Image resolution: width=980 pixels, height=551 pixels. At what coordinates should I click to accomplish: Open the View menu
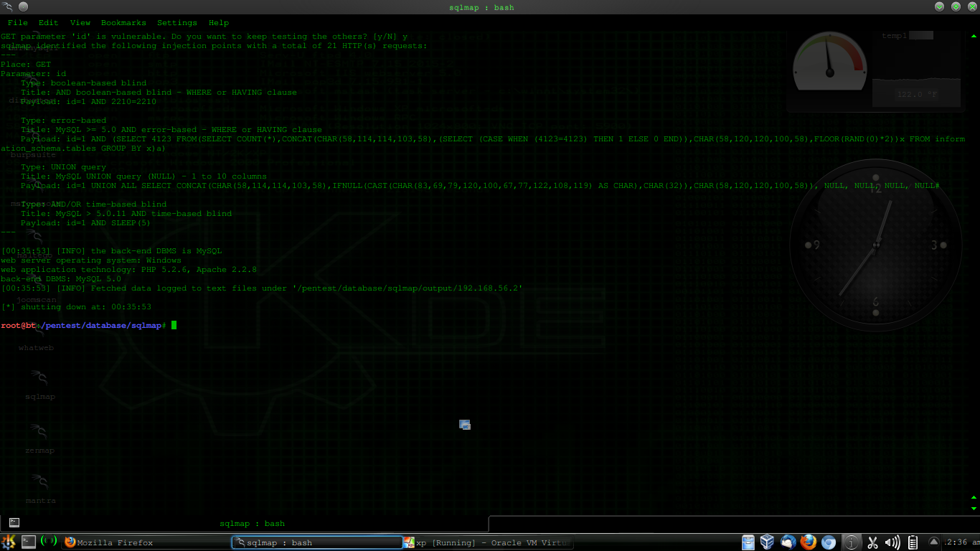[x=80, y=23]
